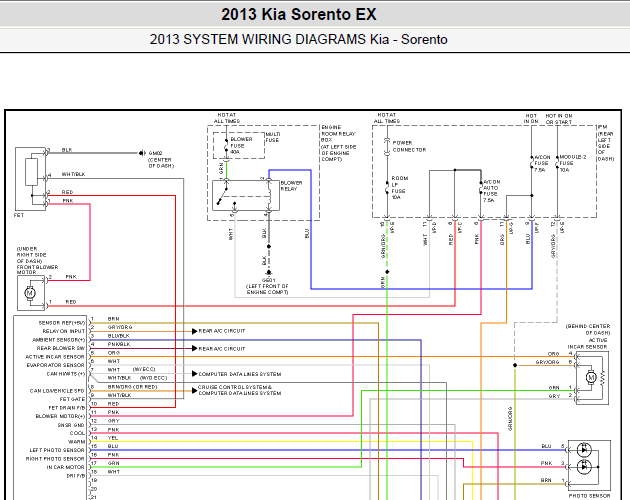Click the 'ROOM LP FUSE 10A' label
630x500 pixels.
click(399, 188)
